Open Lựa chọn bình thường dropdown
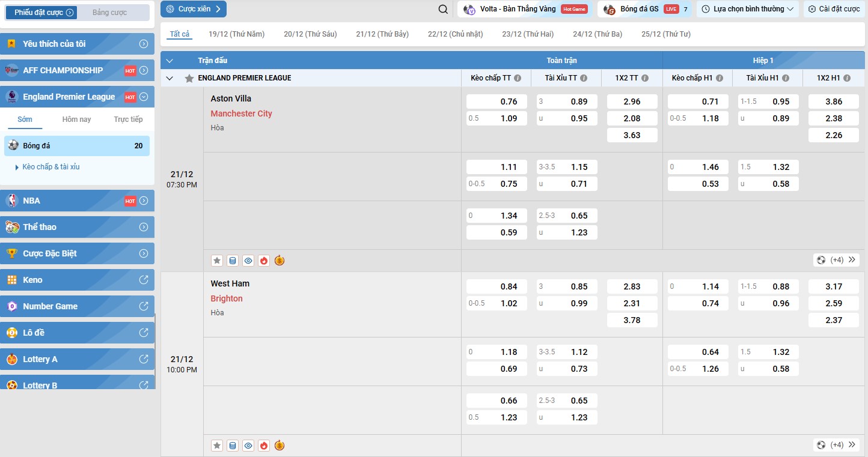868x457 pixels. coord(748,9)
